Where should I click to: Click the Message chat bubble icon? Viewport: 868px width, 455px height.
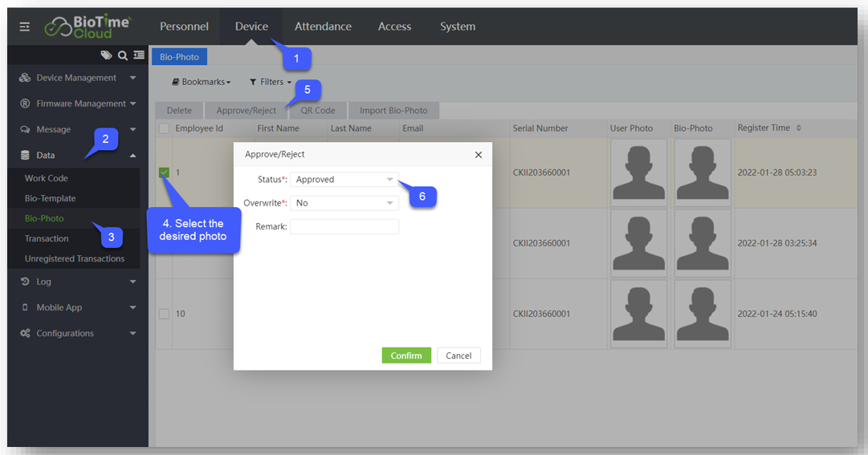(25, 129)
